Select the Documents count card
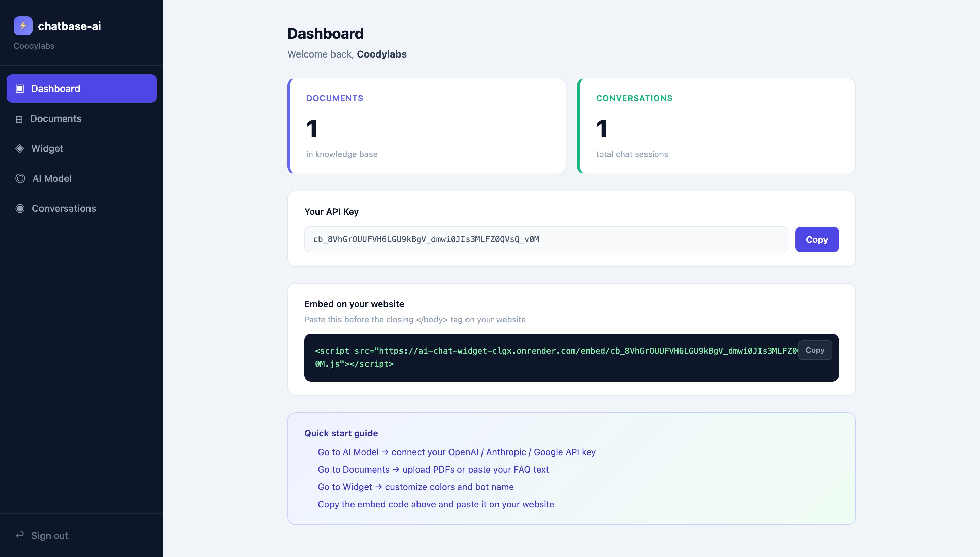The height and width of the screenshot is (557, 980). coord(426,126)
